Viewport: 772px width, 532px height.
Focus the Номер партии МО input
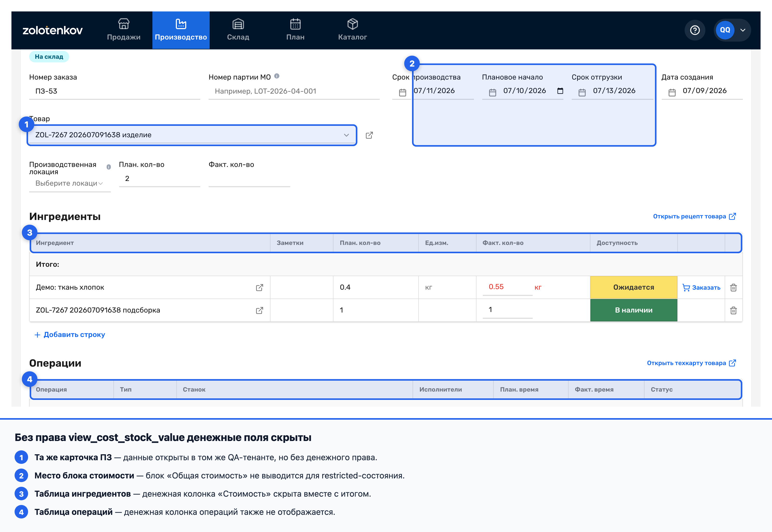point(294,91)
